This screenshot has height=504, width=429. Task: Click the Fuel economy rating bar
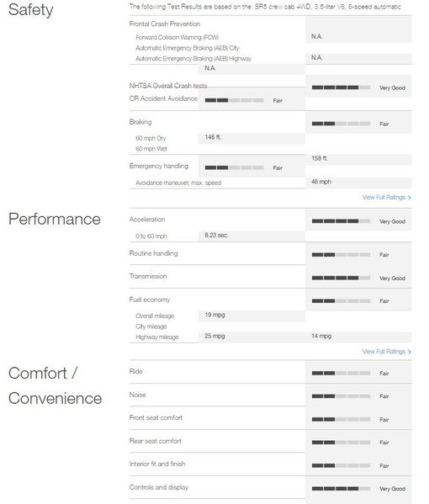[x=341, y=301]
